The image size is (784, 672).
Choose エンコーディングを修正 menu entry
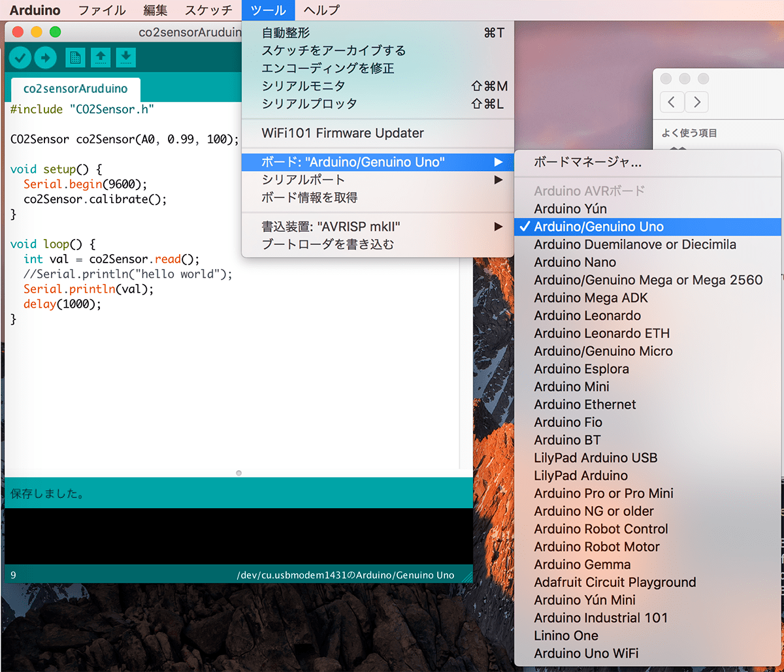pos(378,68)
